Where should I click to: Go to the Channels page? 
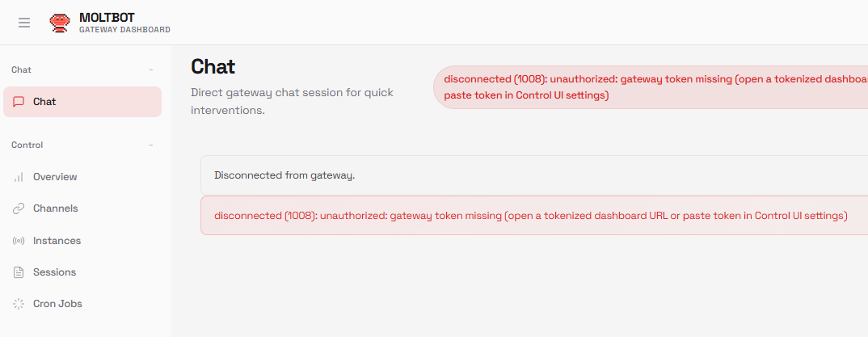point(55,209)
